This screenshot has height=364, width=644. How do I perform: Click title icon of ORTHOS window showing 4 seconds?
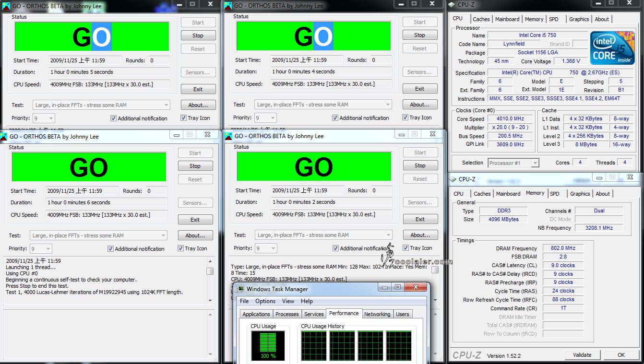point(228,6)
